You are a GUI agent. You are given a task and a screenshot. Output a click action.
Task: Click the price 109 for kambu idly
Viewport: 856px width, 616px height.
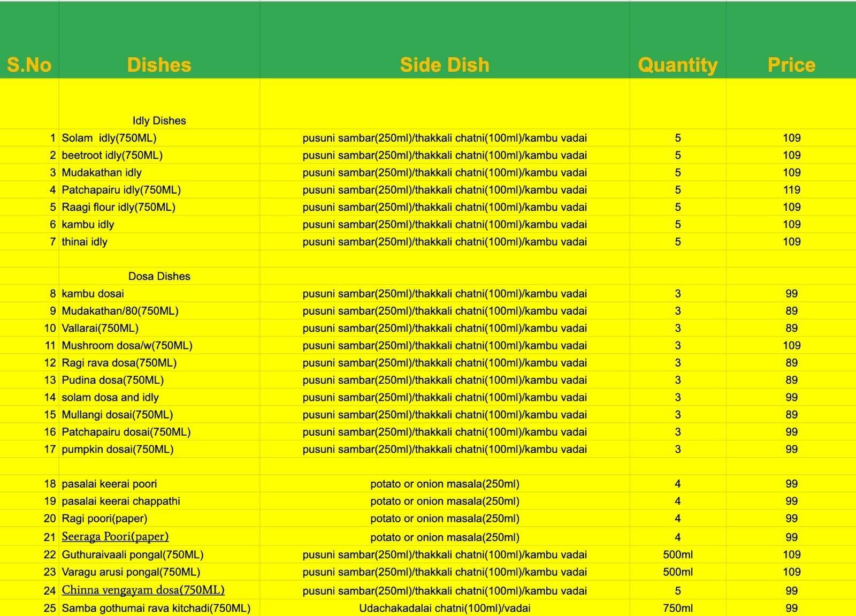click(792, 224)
